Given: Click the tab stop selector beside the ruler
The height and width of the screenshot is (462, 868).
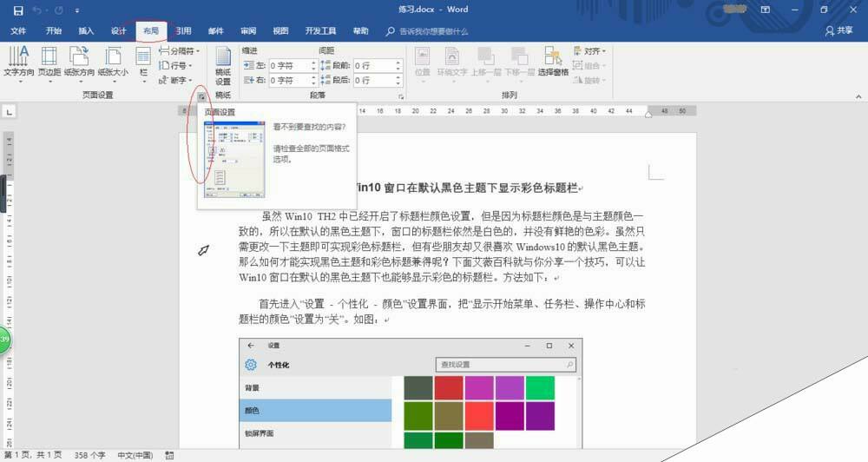Looking at the screenshot, I should pos(9,112).
